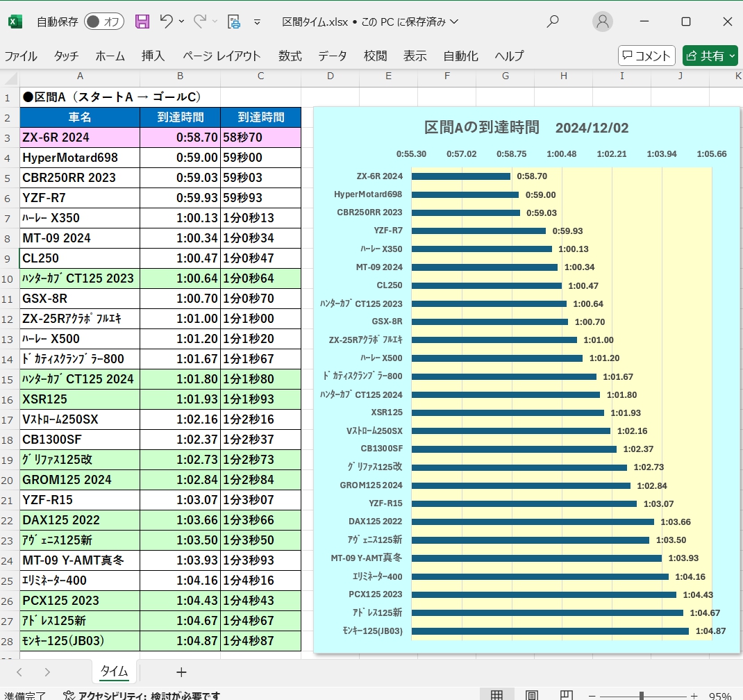Click the zoom out minus button
743x700 pixels.
point(592,696)
